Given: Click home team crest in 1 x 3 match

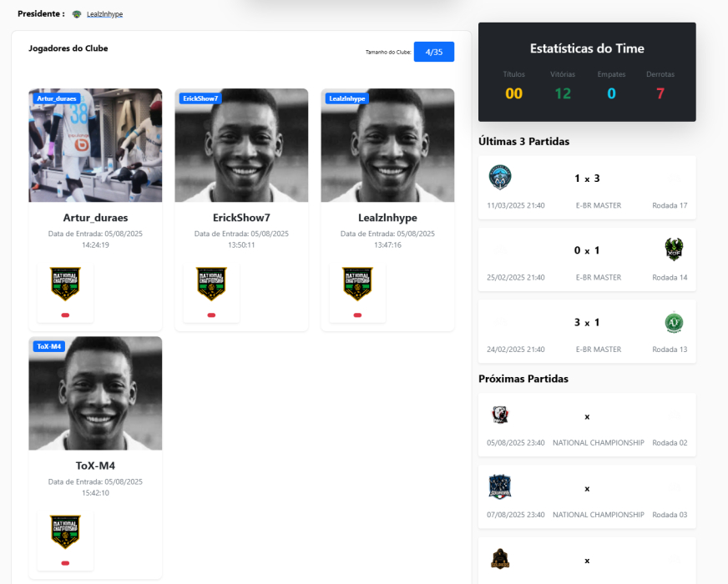Looking at the screenshot, I should [x=500, y=178].
